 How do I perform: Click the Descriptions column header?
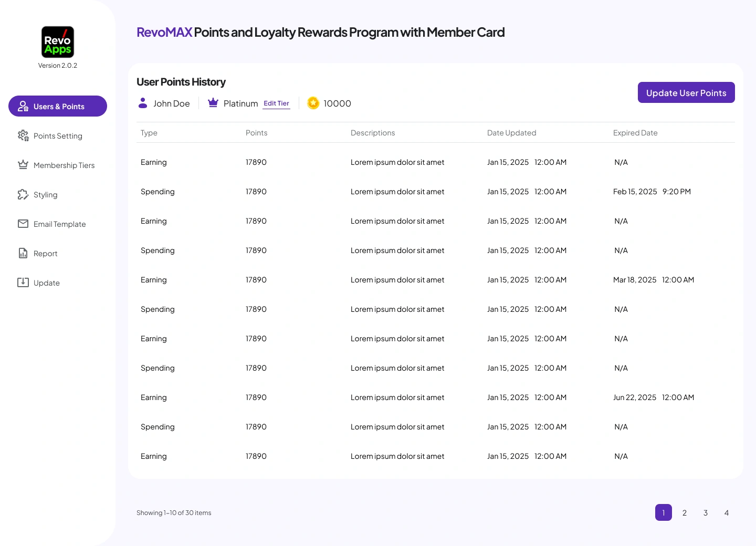click(x=373, y=133)
